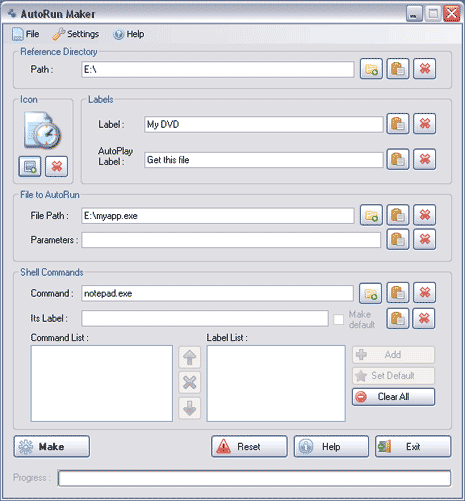Click the Reset button
Screen dimensions: 465x501
(x=249, y=446)
